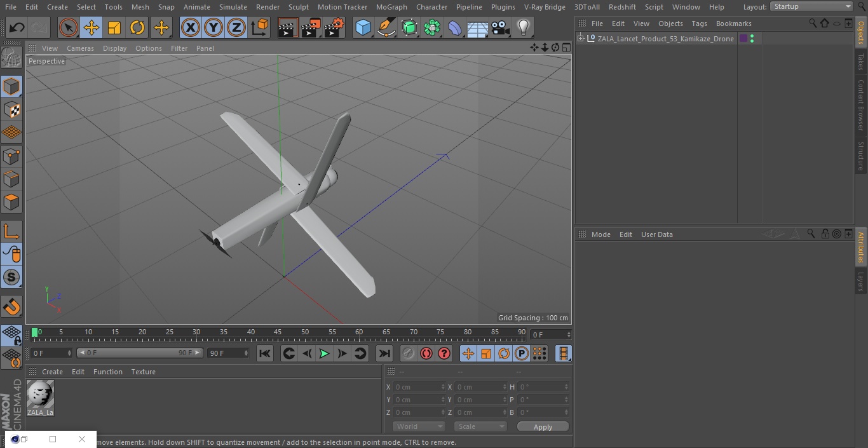Open the timeline clapper icon at far right

pos(563,353)
